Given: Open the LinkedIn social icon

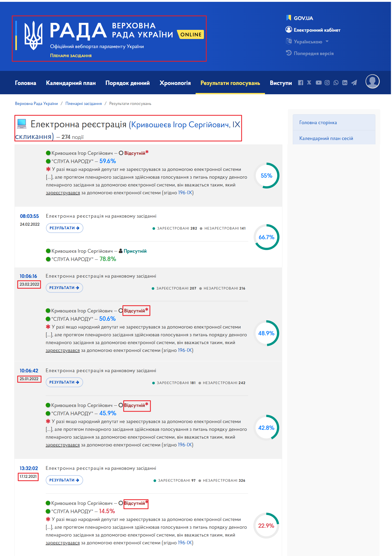Looking at the screenshot, I should point(345,83).
